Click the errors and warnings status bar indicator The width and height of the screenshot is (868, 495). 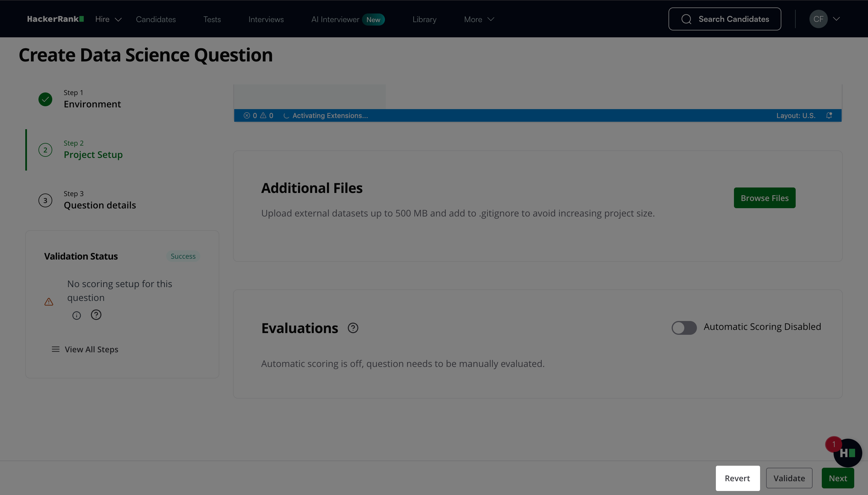click(x=258, y=116)
